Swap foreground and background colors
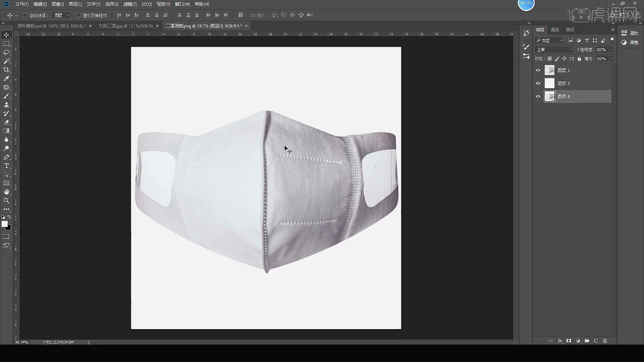The height and width of the screenshot is (362, 644). tap(9, 217)
